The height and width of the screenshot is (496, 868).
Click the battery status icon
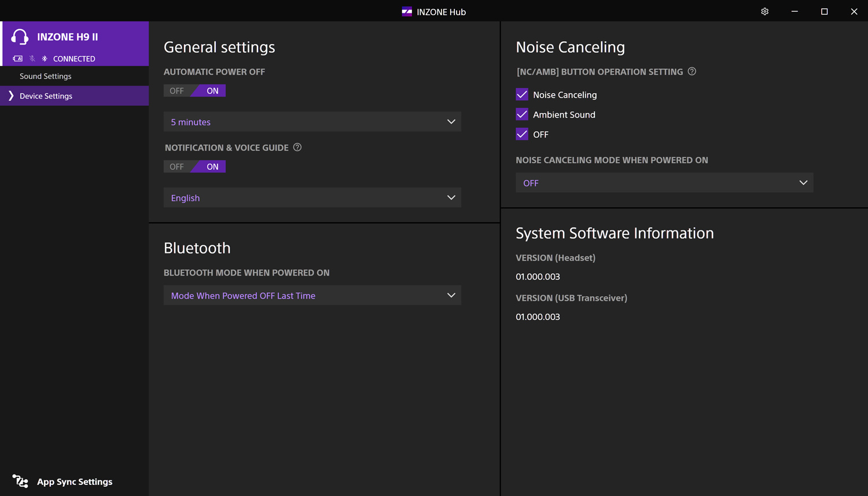click(18, 58)
